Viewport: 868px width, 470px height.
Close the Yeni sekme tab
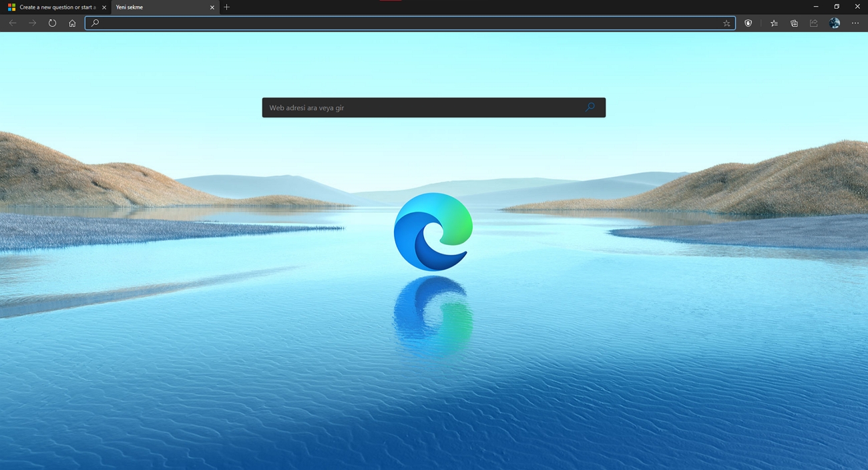click(212, 7)
